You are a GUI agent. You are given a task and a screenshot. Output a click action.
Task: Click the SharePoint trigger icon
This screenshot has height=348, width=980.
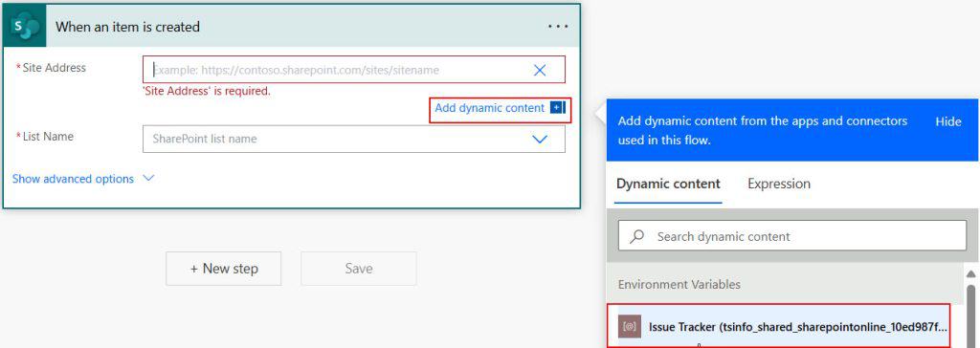coord(25,27)
